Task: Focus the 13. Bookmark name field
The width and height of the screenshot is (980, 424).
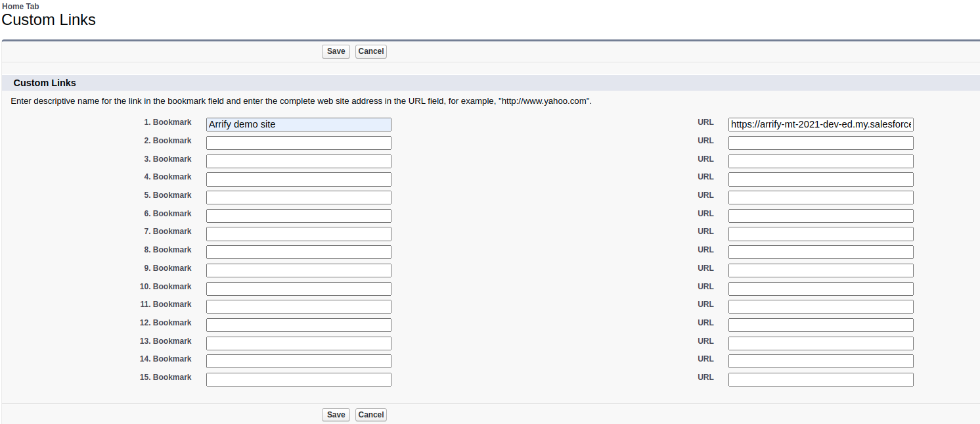Action: 299,343
